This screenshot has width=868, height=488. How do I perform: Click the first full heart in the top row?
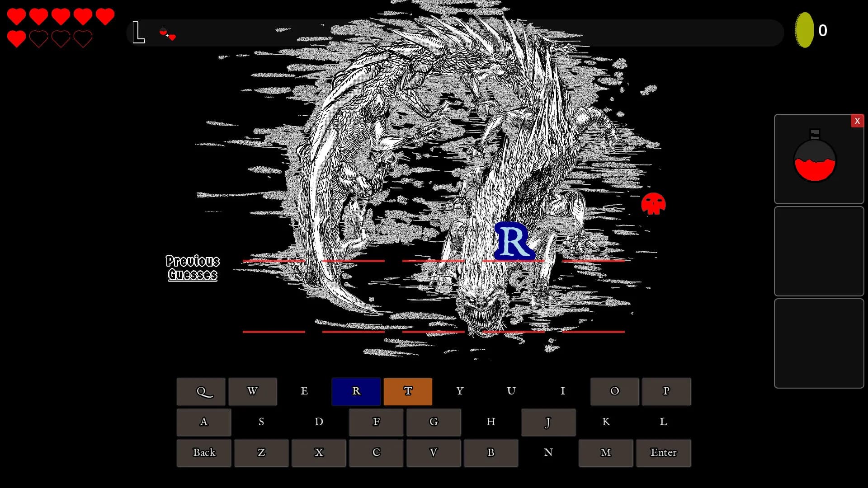coord(16,17)
